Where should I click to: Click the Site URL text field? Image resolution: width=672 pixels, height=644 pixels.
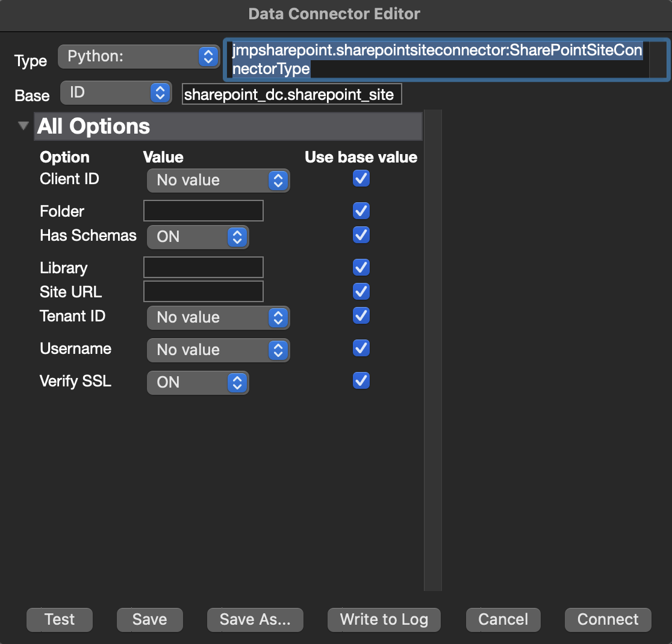point(204,291)
